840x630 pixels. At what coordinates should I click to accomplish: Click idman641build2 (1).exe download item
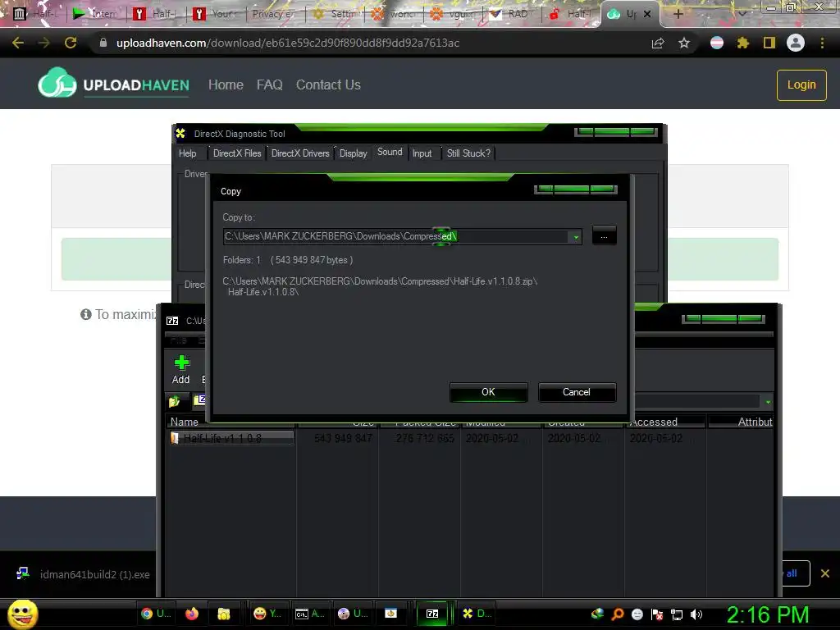pyautogui.click(x=84, y=574)
